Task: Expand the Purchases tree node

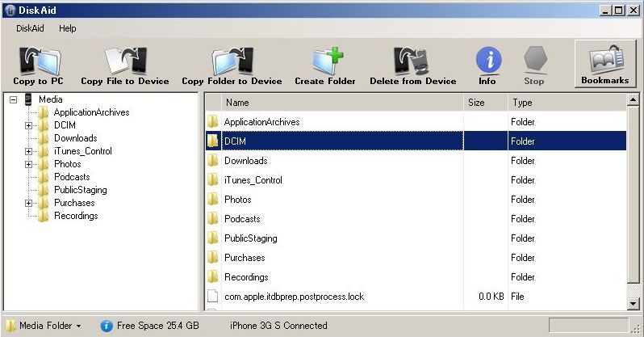Action: [x=28, y=203]
